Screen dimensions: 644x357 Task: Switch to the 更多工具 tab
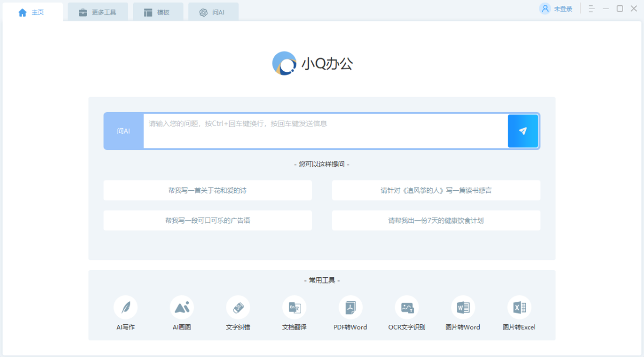click(x=97, y=12)
